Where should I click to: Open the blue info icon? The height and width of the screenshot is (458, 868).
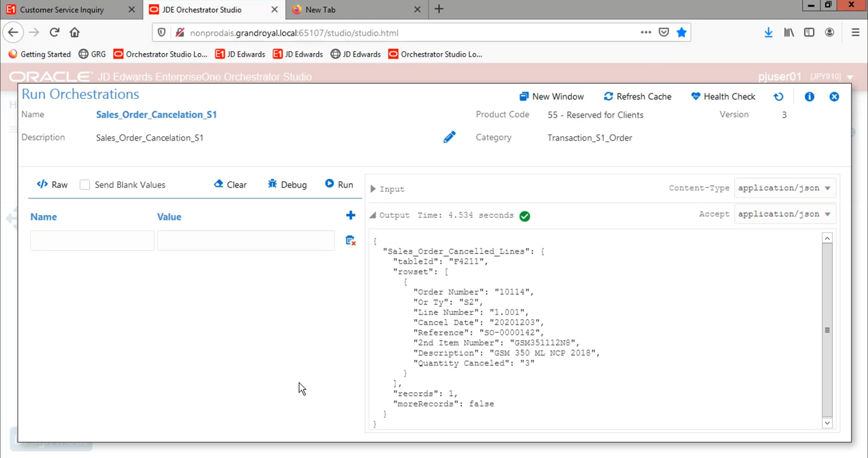click(809, 97)
